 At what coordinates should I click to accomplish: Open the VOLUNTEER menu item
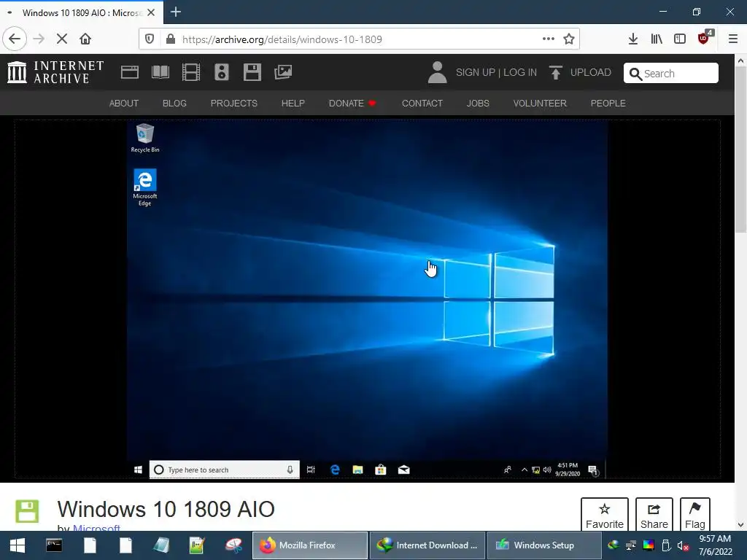coord(540,104)
